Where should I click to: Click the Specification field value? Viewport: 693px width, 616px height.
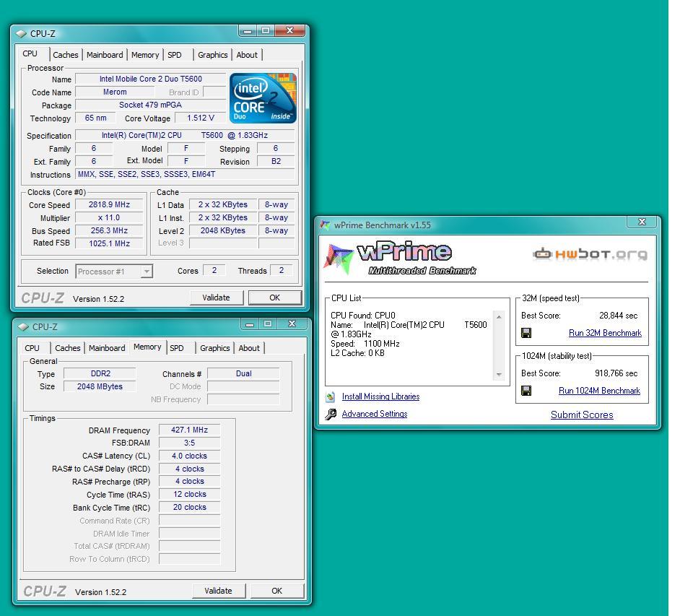(x=185, y=135)
